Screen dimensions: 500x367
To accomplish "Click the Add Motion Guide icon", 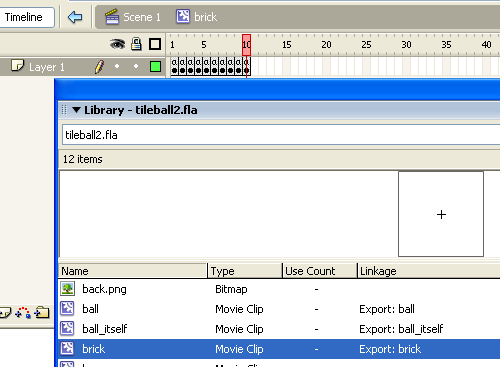I will coord(23,313).
